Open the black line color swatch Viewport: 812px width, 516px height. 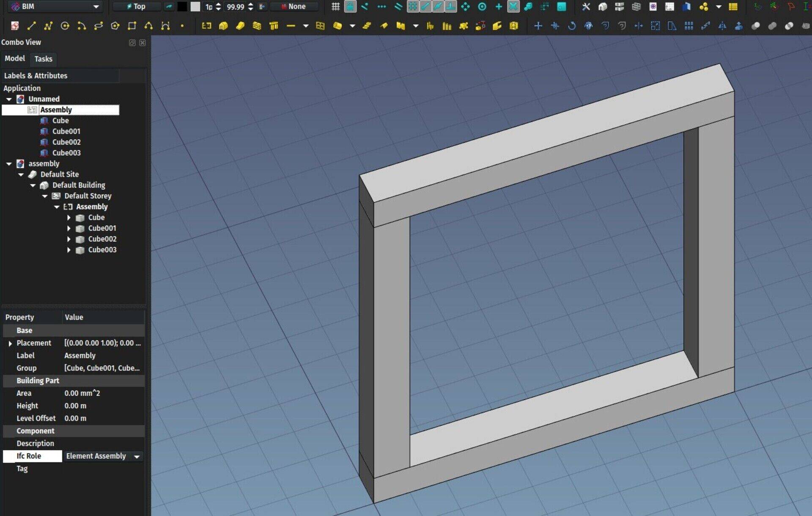182,6
